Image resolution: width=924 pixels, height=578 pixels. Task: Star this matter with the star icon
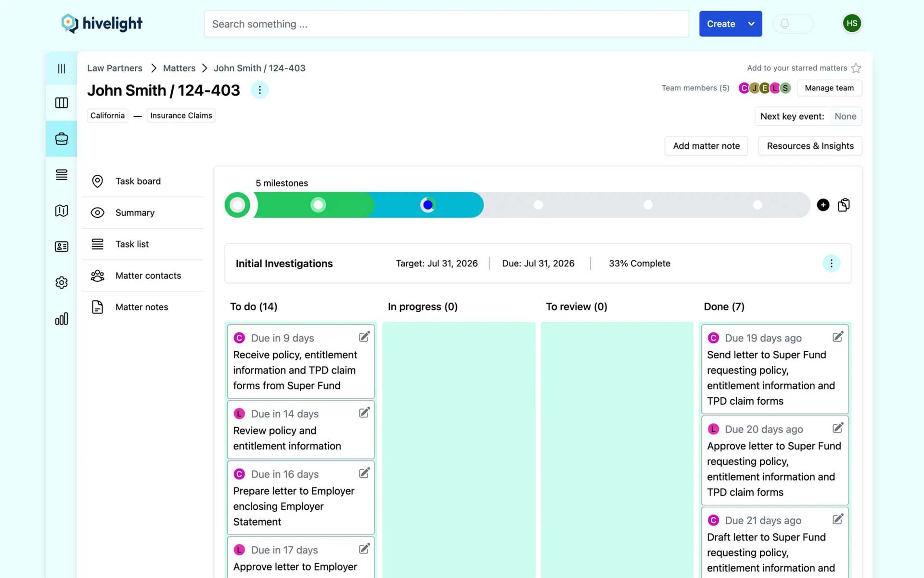point(856,68)
